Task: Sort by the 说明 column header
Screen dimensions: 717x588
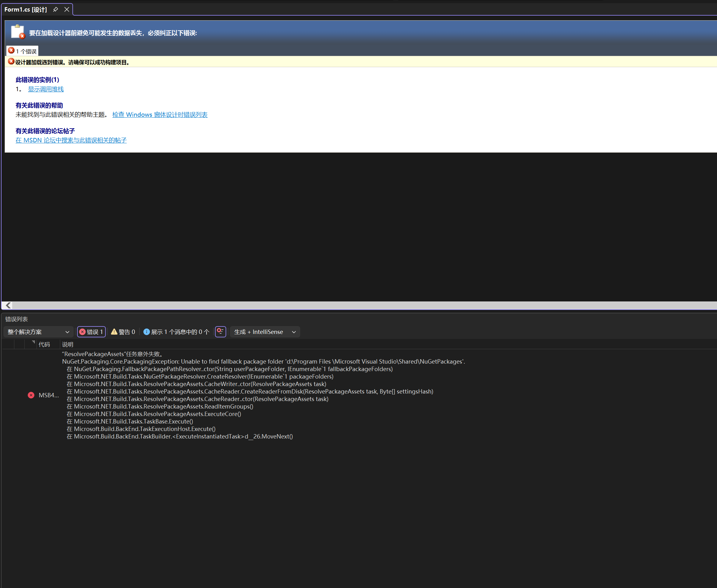Action: click(68, 345)
